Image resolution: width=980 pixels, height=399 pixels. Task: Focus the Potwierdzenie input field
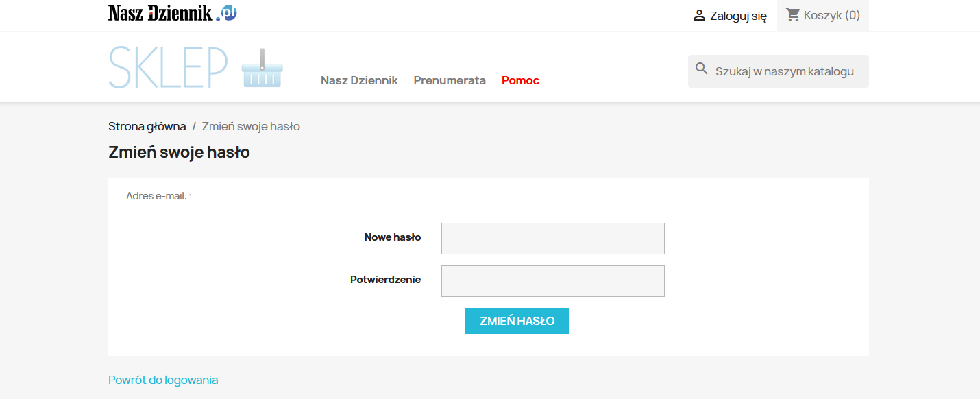point(552,280)
